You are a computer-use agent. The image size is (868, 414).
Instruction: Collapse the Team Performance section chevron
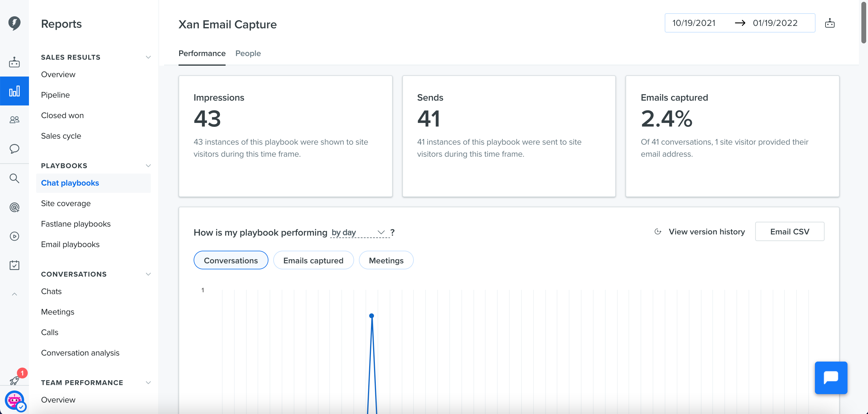pos(148,383)
